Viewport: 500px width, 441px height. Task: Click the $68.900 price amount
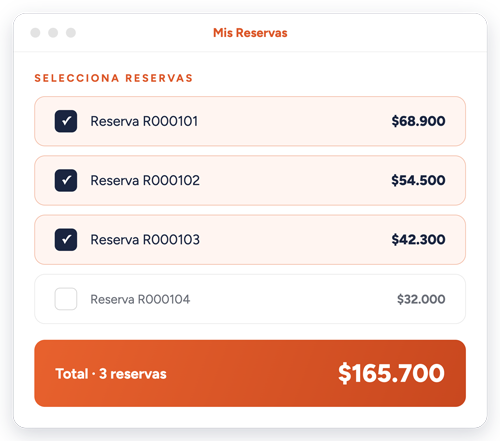point(418,121)
